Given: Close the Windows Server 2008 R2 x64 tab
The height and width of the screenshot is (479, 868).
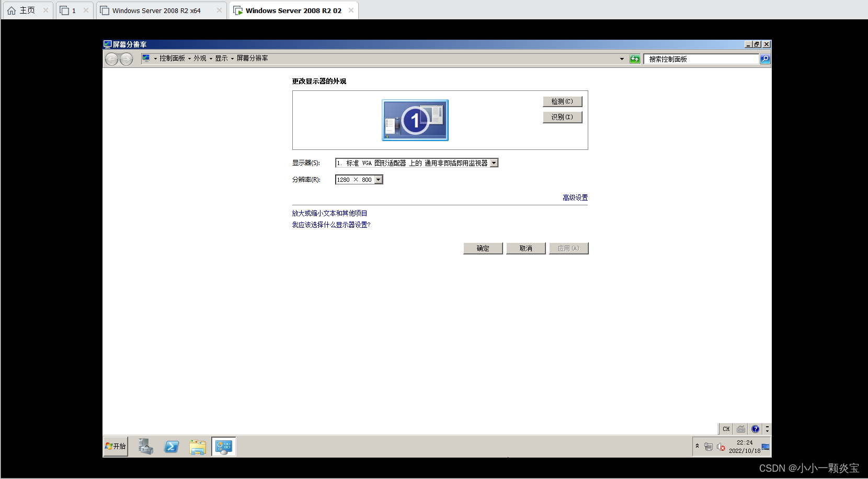Looking at the screenshot, I should click(219, 10).
